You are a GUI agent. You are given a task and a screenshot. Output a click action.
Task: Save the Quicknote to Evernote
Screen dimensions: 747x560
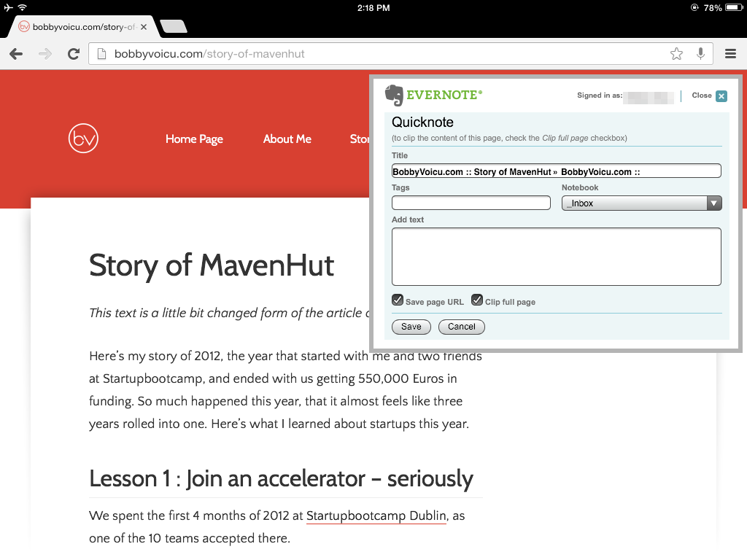pos(411,327)
